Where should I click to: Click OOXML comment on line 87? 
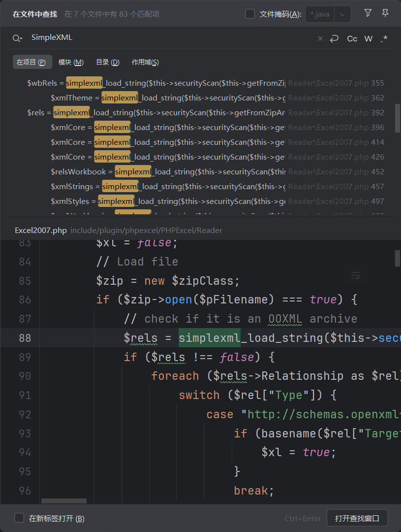tap(285, 319)
